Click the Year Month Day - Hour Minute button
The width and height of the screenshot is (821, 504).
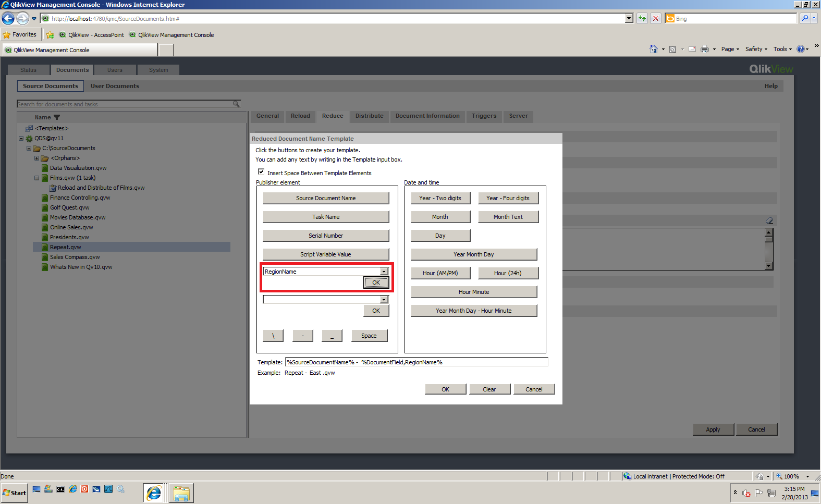coord(474,311)
